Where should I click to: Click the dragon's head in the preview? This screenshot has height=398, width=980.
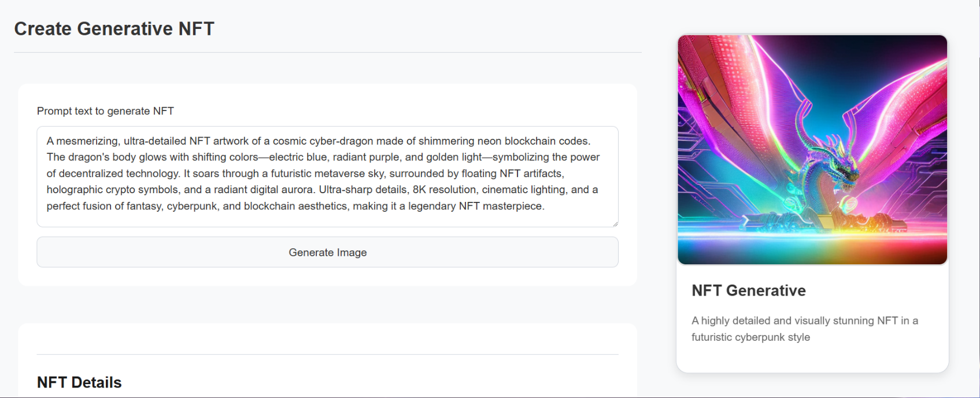tap(845, 175)
